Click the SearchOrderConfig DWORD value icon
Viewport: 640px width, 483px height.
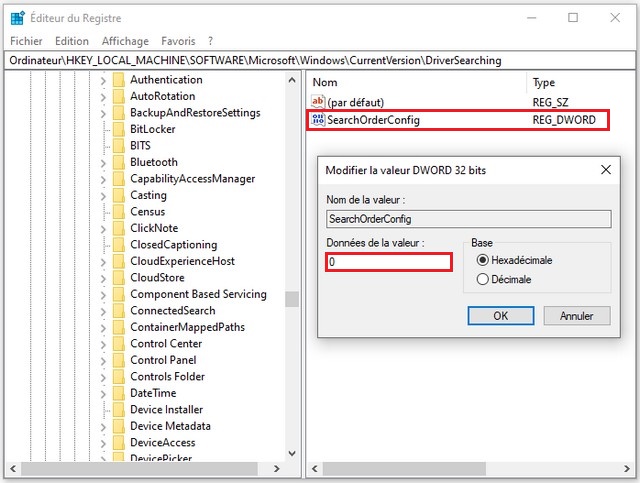click(x=319, y=120)
